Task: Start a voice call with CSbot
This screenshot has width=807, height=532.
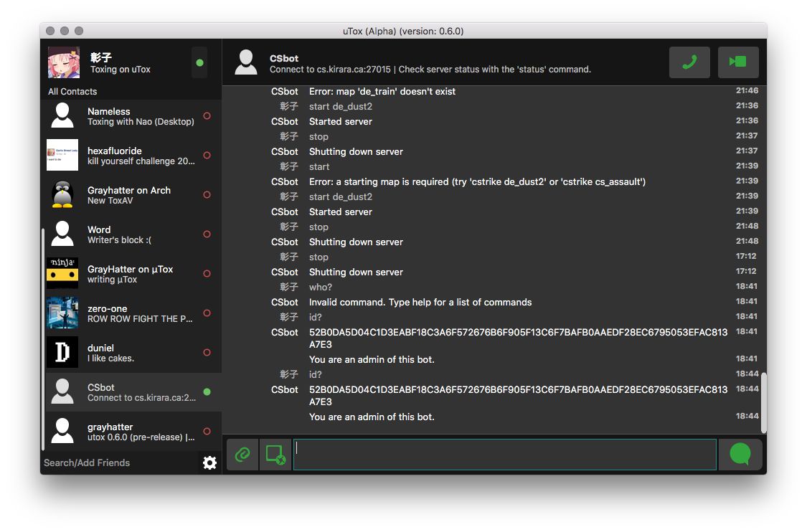Action: click(x=689, y=62)
